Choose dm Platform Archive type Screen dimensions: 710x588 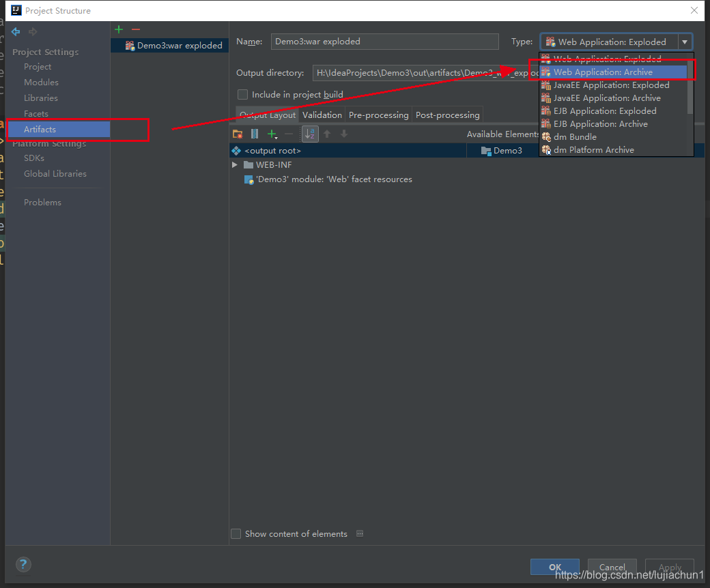[614, 149]
